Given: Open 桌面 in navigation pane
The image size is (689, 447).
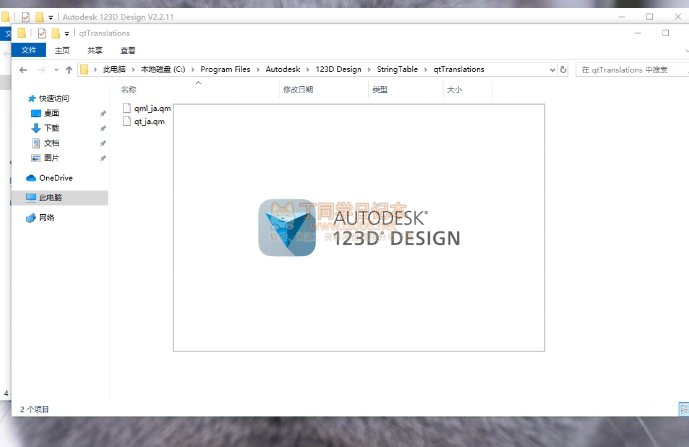Looking at the screenshot, I should (x=51, y=113).
